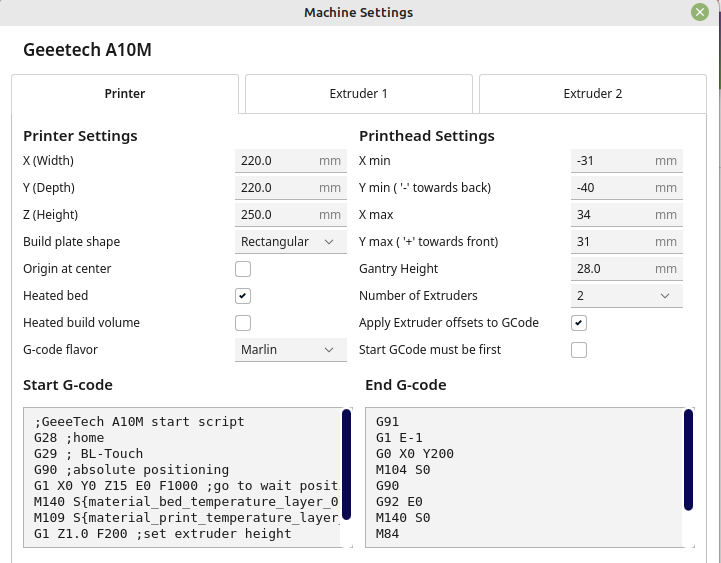Switch to the Printer tab
The height and width of the screenshot is (563, 721).
pos(125,94)
